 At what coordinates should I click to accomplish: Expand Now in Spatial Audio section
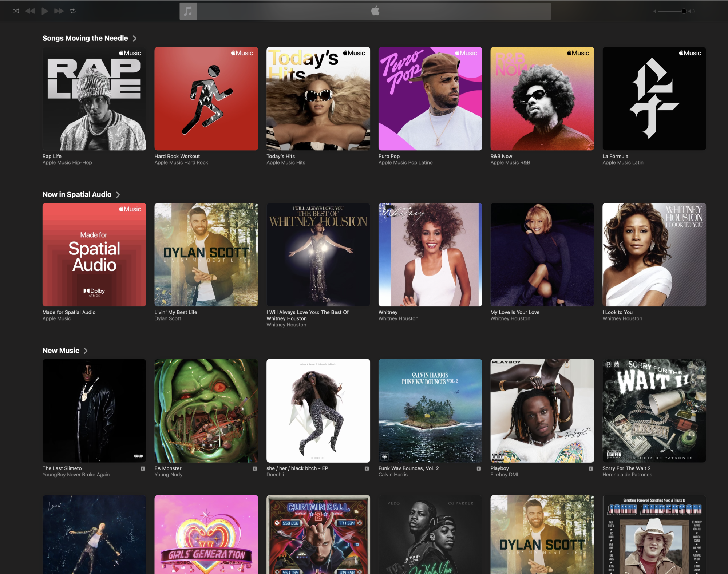click(x=118, y=195)
